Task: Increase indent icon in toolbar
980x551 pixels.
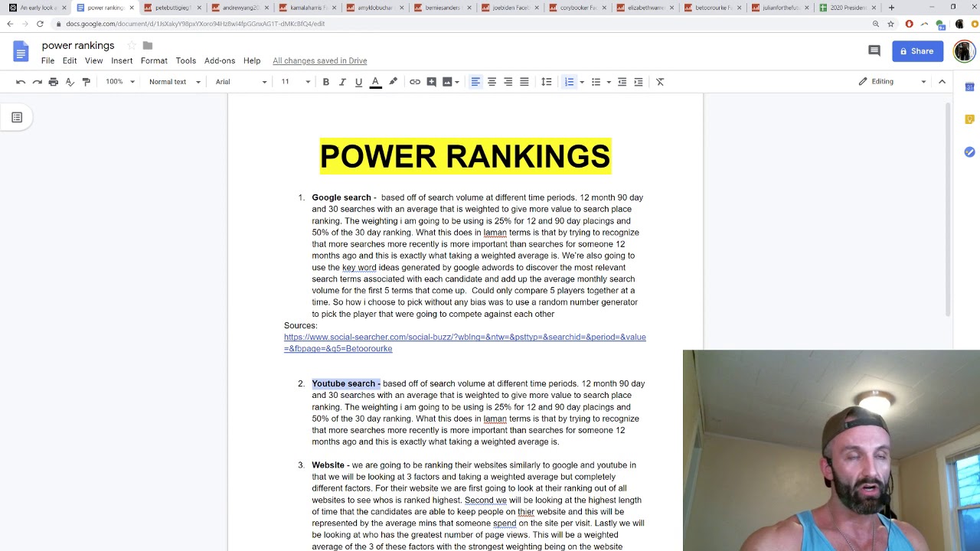Action: [x=639, y=82]
